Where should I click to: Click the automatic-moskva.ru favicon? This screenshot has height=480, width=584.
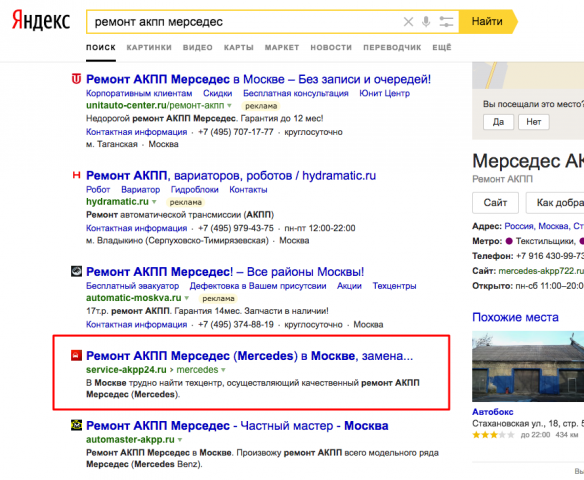(76, 271)
